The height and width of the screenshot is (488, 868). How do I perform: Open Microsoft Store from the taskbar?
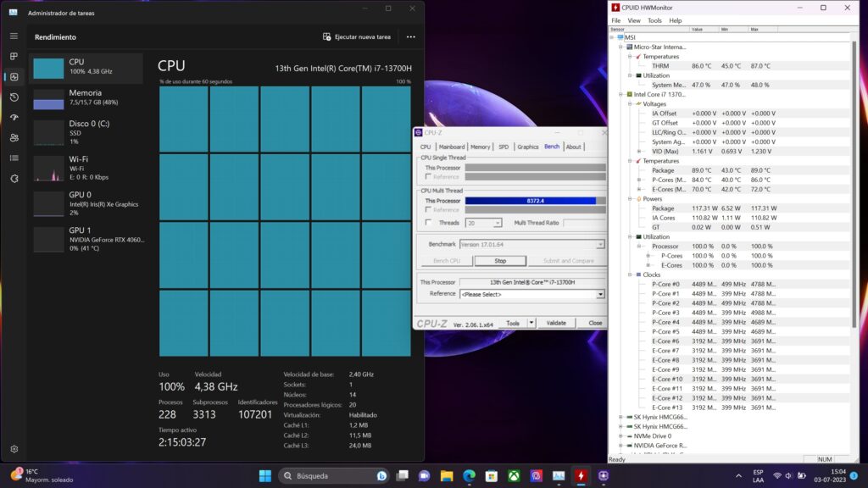pyautogui.click(x=492, y=476)
